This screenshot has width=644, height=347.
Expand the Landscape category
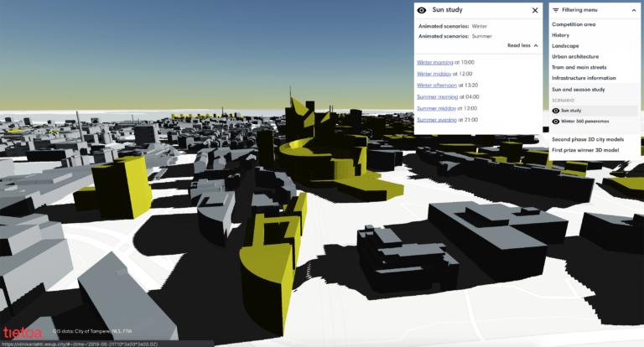point(565,45)
